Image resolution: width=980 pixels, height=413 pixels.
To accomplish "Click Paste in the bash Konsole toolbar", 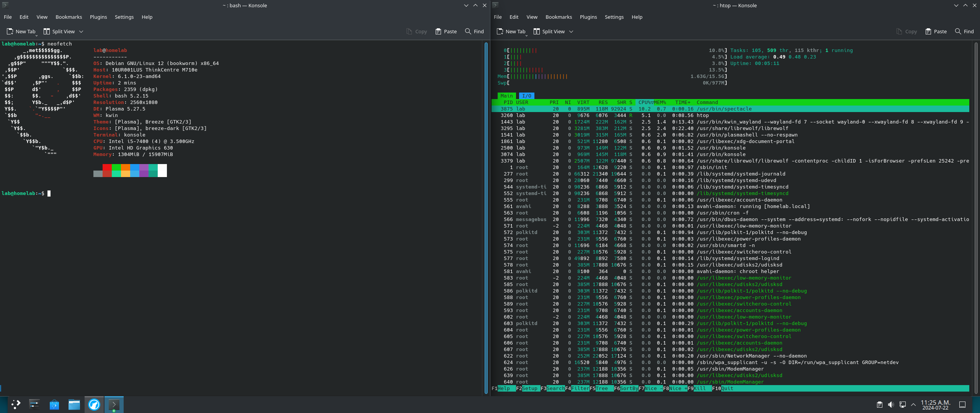I will pos(446,32).
